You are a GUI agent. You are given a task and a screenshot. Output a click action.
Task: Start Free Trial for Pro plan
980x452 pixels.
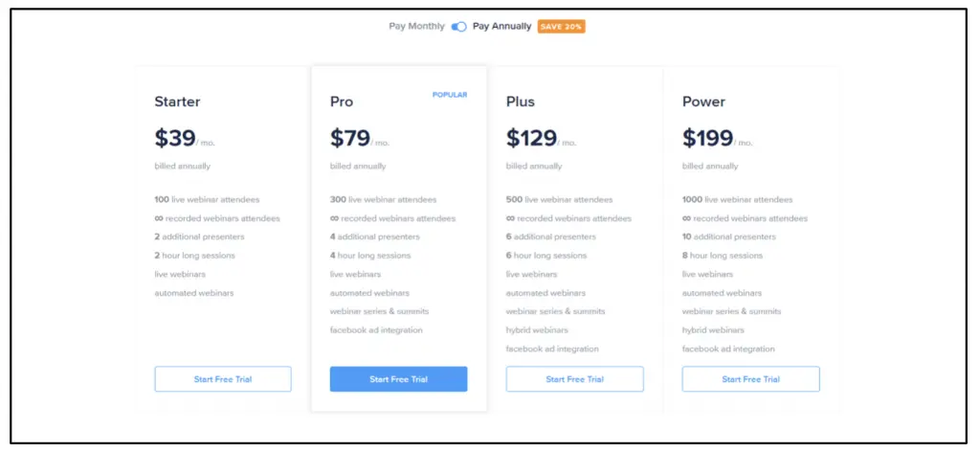pos(398,379)
